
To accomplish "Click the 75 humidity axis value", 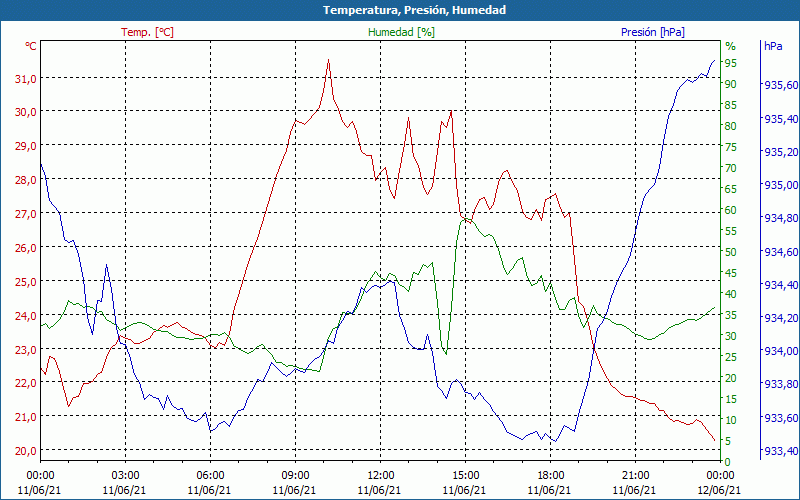I will click(731, 147).
